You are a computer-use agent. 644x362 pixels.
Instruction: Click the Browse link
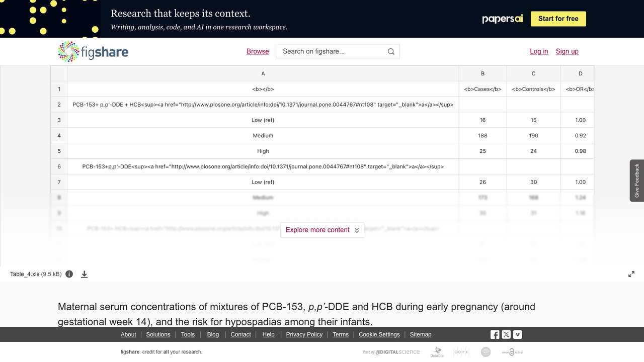point(258,51)
